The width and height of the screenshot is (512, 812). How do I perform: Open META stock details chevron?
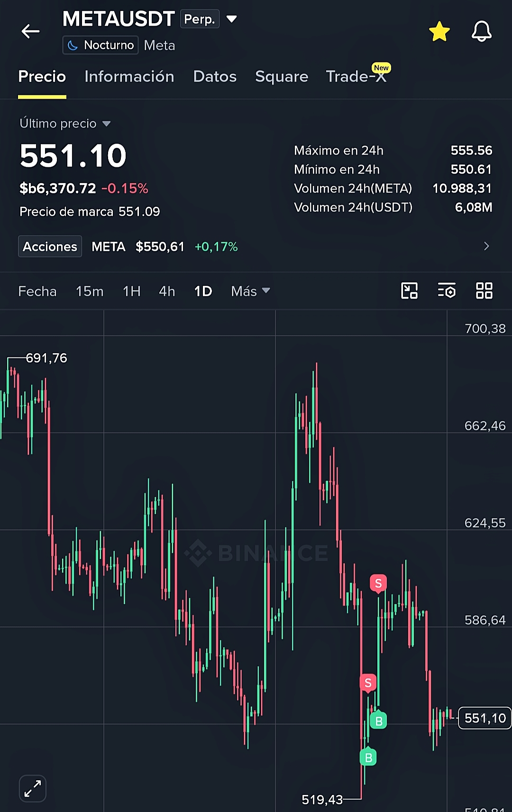click(486, 246)
